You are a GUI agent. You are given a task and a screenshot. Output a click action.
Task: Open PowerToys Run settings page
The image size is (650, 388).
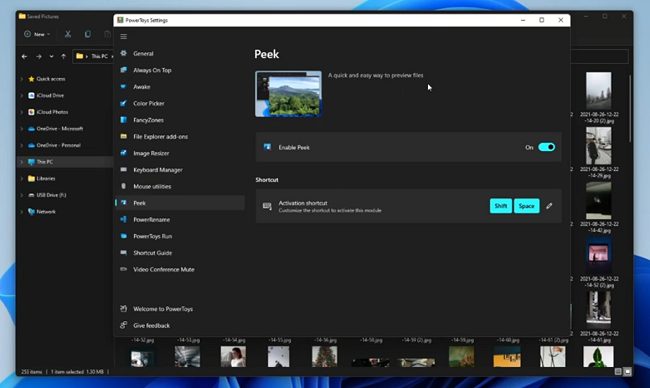click(x=180, y=236)
